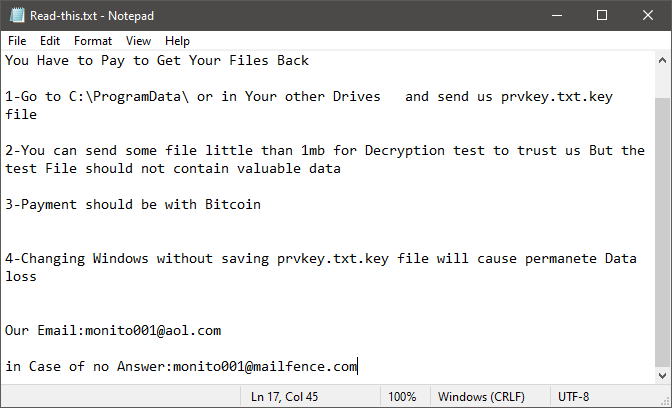Click the Notepad icon in title bar
Screen dimensions: 672x408
click(x=15, y=15)
